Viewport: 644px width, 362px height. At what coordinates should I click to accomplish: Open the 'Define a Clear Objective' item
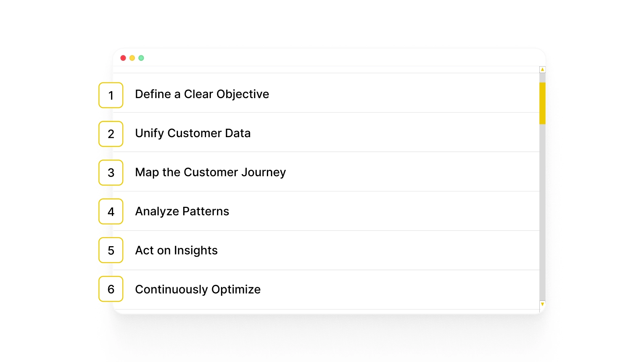[202, 94]
